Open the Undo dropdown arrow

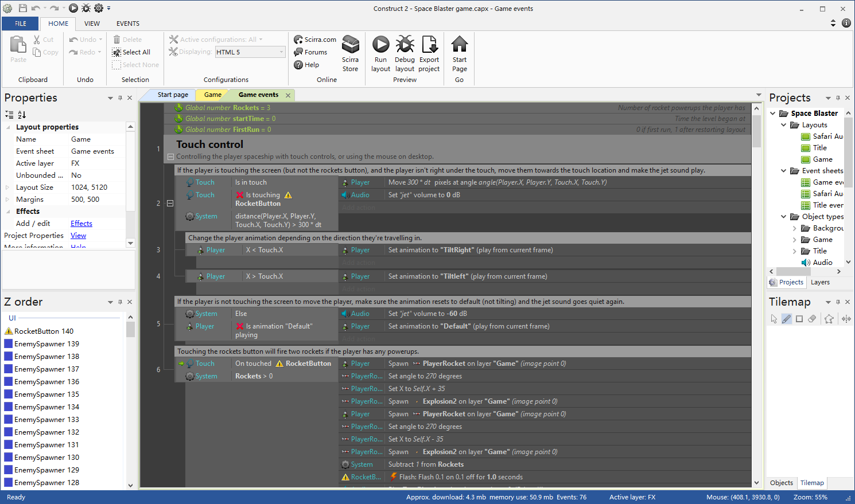click(x=100, y=40)
